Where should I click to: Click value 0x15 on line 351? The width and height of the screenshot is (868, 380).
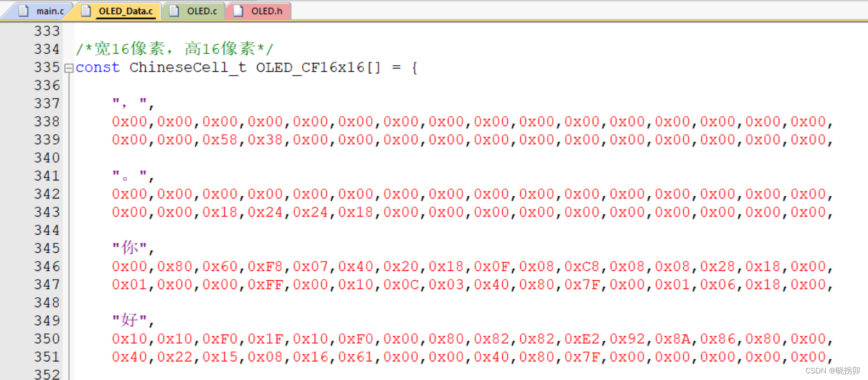click(220, 356)
